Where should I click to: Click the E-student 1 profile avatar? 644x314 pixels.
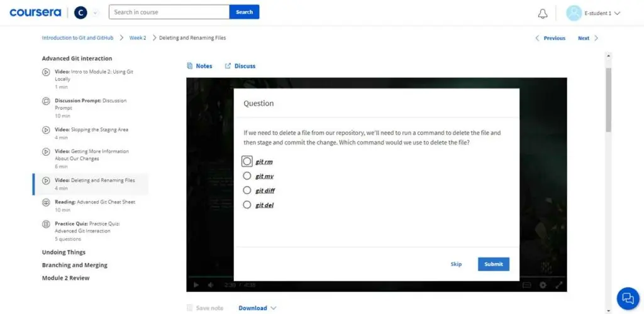pyautogui.click(x=574, y=13)
